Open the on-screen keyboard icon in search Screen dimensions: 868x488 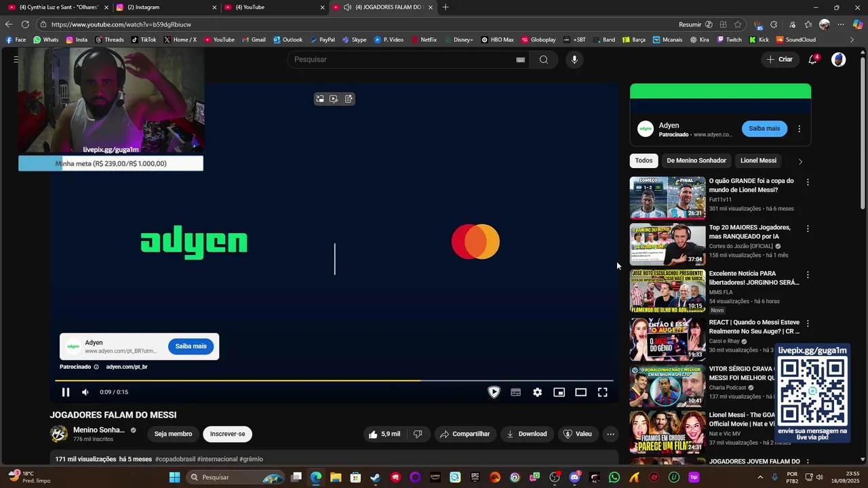[520, 60]
